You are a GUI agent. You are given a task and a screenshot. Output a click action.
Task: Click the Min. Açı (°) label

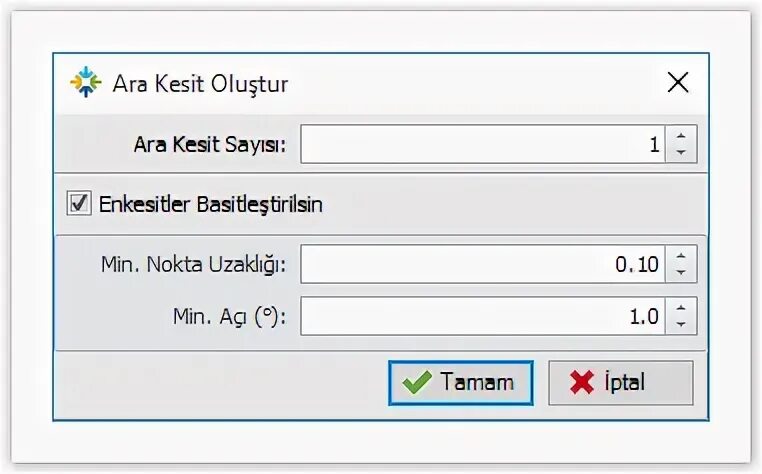228,318
